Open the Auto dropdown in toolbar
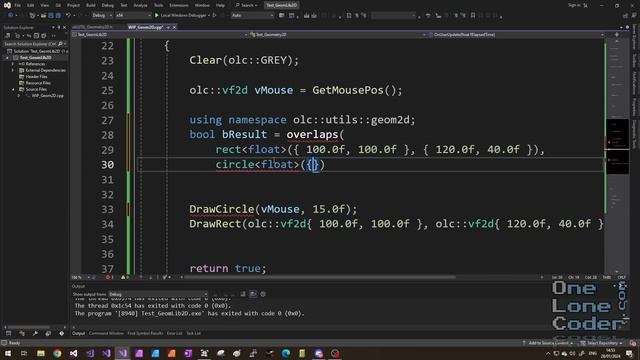640x360 pixels. [252, 16]
